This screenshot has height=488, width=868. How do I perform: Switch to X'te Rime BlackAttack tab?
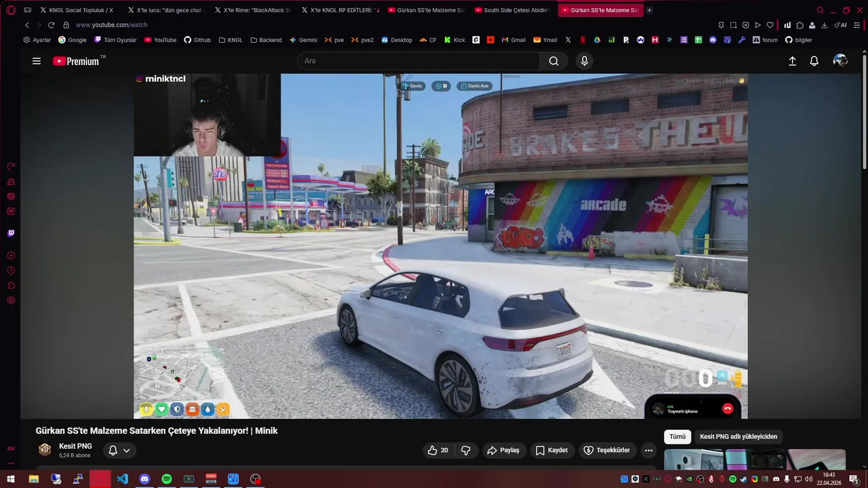[251, 10]
